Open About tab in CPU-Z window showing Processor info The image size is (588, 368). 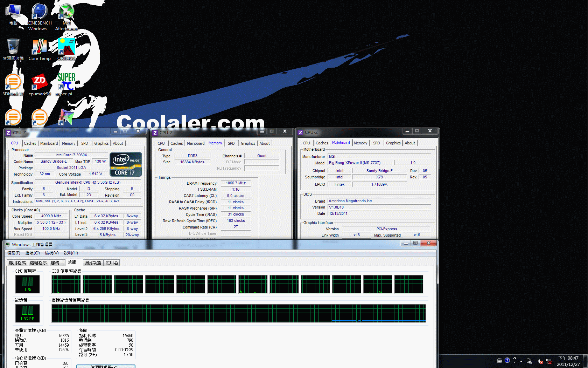118,143
